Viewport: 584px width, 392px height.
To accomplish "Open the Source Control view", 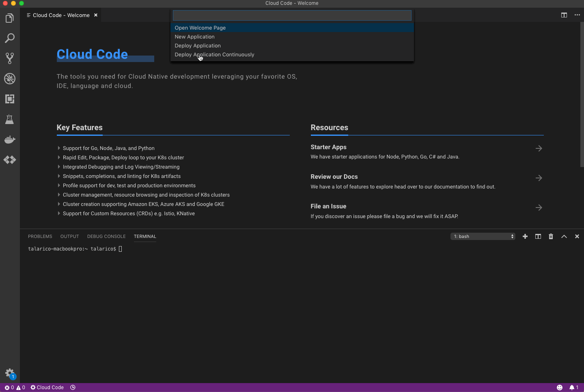I will pos(9,58).
